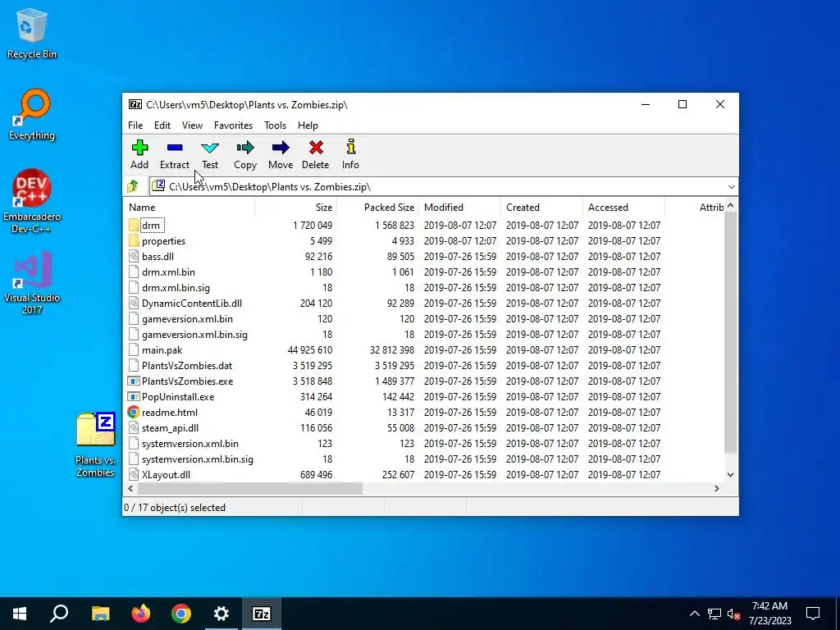Click the vertical scrollbar thumb
Screen dimensions: 840x630
click(731, 332)
